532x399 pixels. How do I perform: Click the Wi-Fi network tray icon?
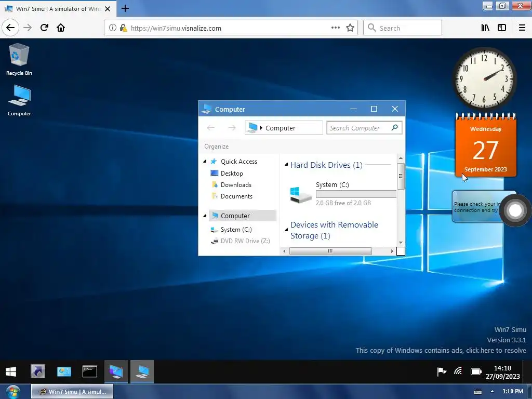coord(458,371)
